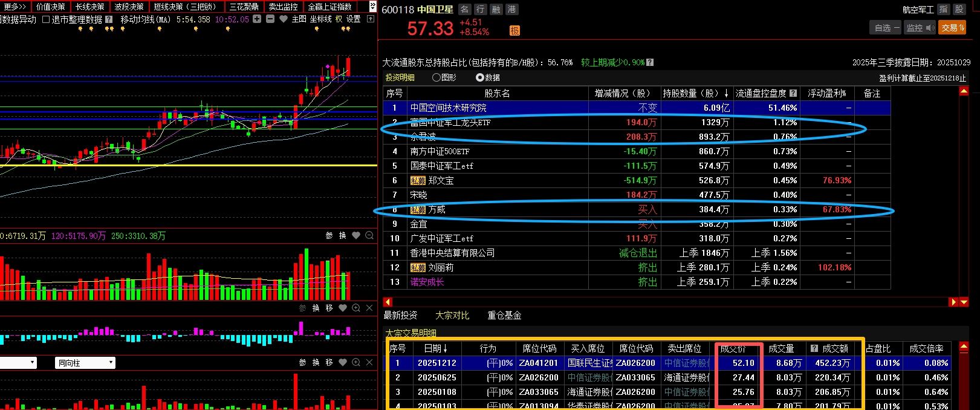Click magnifier icon in 同向柱 sub-chart header
980x410 pixels.
(356, 363)
